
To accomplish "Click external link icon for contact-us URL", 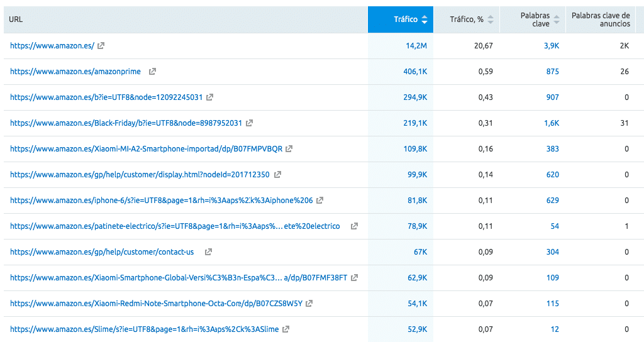I will tap(208, 251).
